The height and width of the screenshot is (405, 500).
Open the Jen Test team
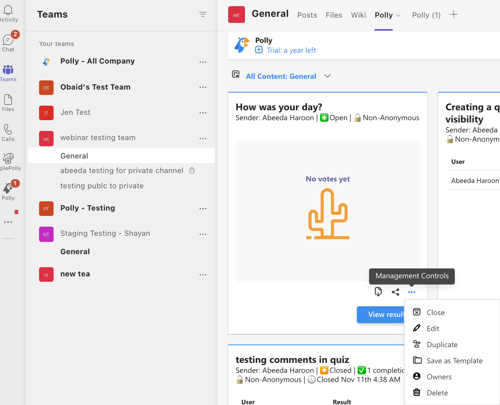(x=75, y=112)
